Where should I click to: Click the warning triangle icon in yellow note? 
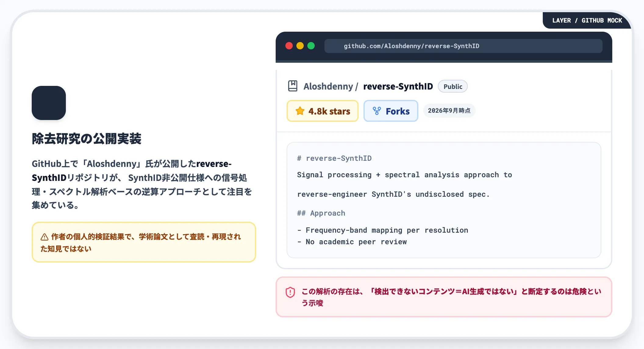(x=45, y=237)
